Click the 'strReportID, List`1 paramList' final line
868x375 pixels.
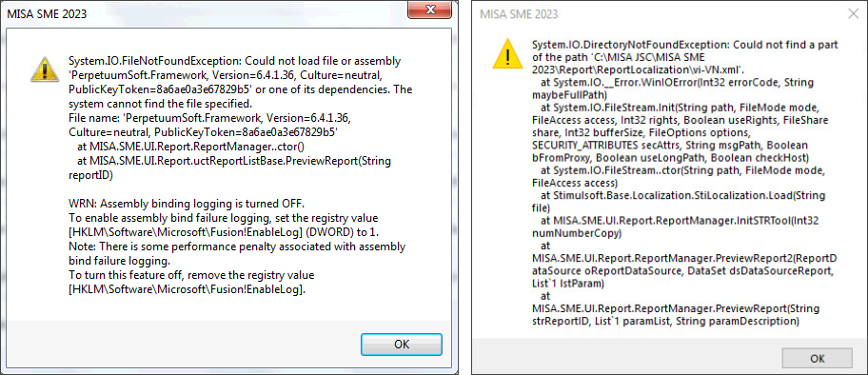664,322
